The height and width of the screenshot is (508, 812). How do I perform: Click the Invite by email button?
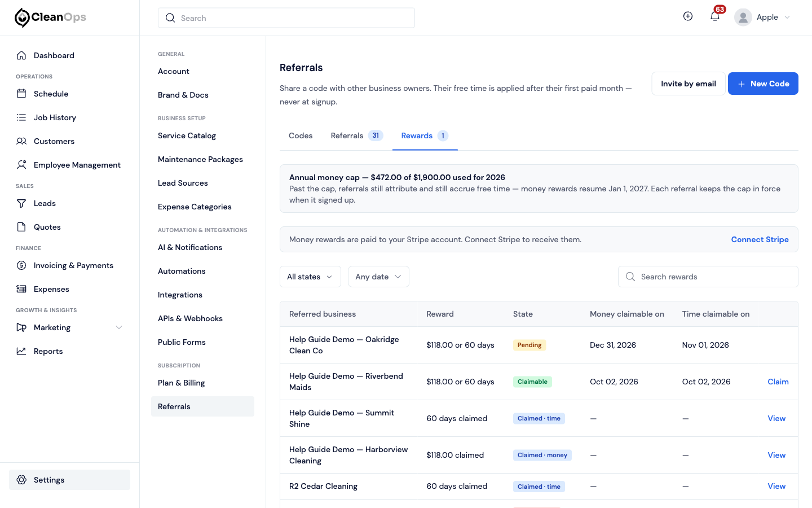[x=689, y=84]
